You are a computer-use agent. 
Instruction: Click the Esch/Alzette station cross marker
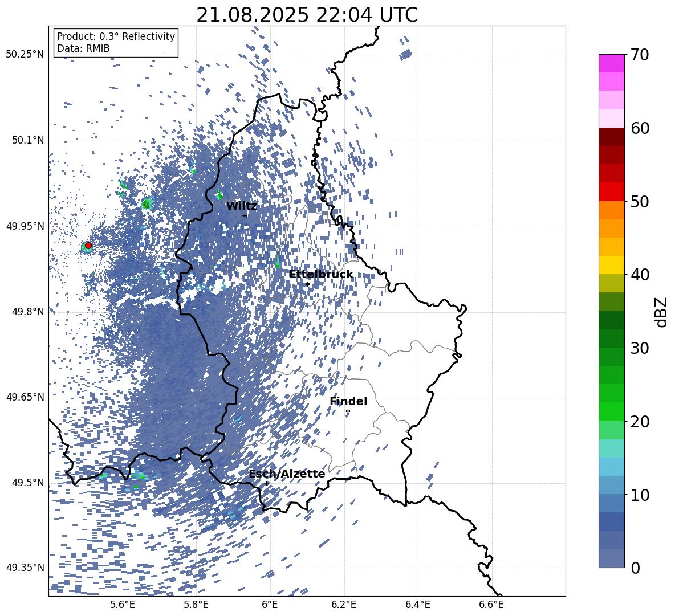click(266, 483)
